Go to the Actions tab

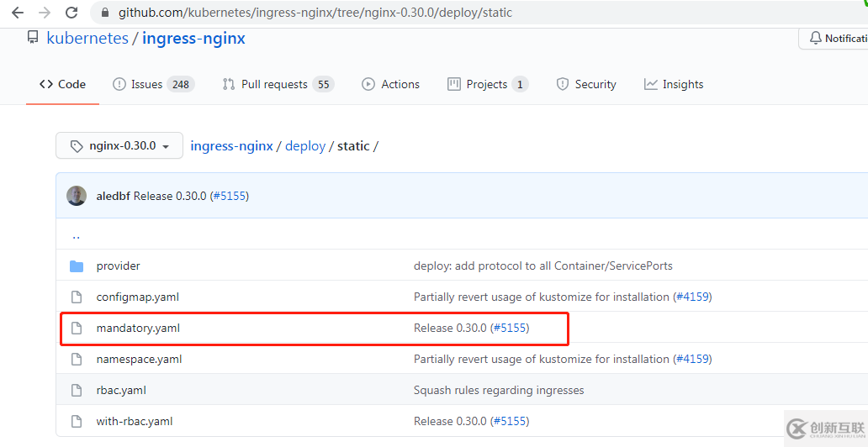coord(390,85)
